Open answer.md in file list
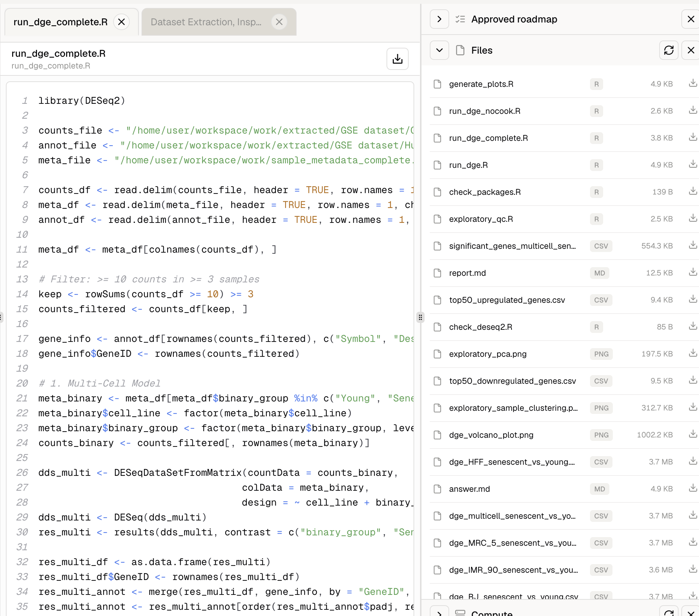 (470, 489)
